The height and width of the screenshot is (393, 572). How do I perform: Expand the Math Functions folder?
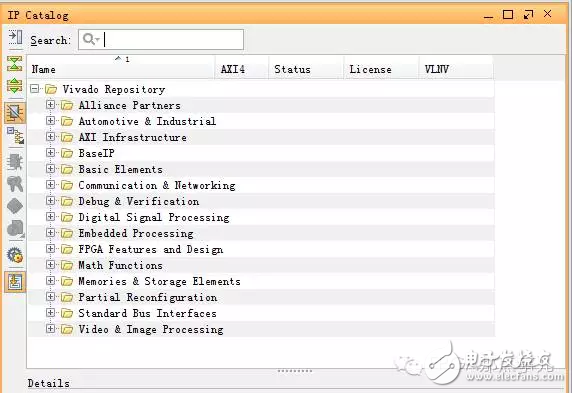[x=51, y=265]
